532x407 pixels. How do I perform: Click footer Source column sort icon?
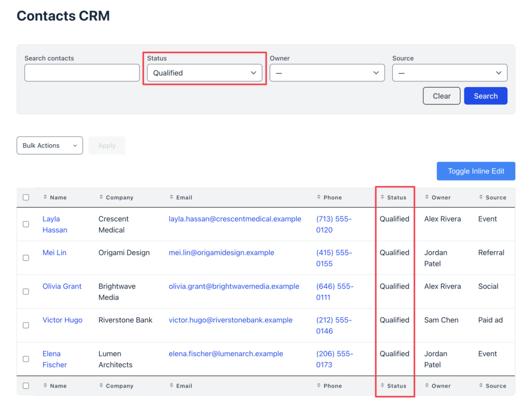click(x=481, y=385)
